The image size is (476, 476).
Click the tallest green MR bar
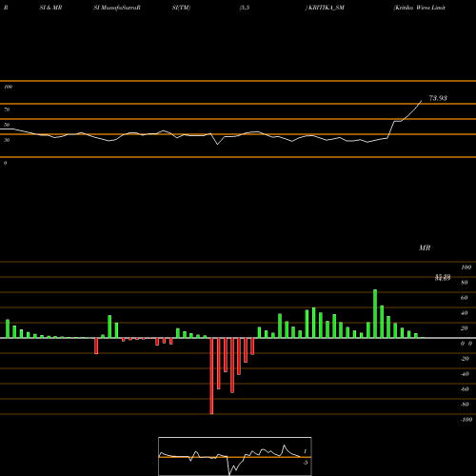tap(375, 314)
